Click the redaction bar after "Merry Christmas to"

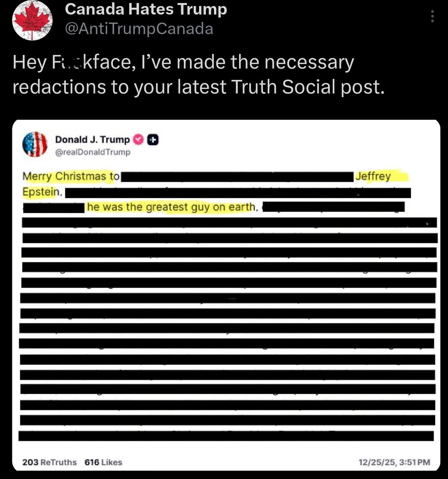[x=237, y=177]
